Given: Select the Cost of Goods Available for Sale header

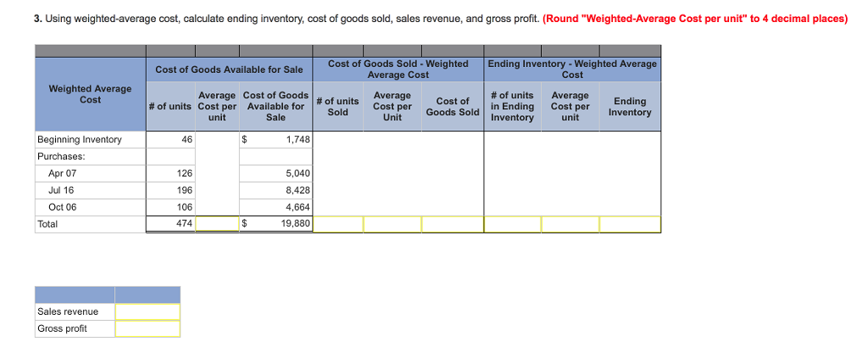Looking at the screenshot, I should (229, 70).
